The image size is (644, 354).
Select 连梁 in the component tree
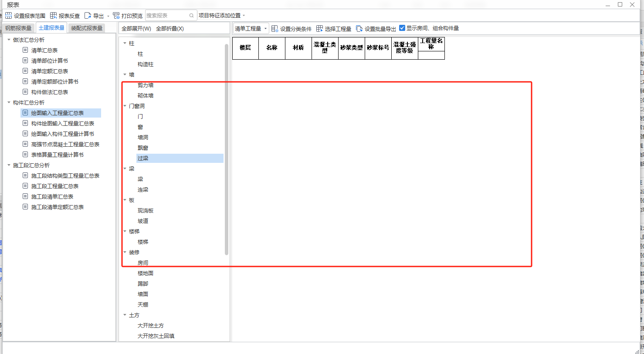[x=143, y=189]
